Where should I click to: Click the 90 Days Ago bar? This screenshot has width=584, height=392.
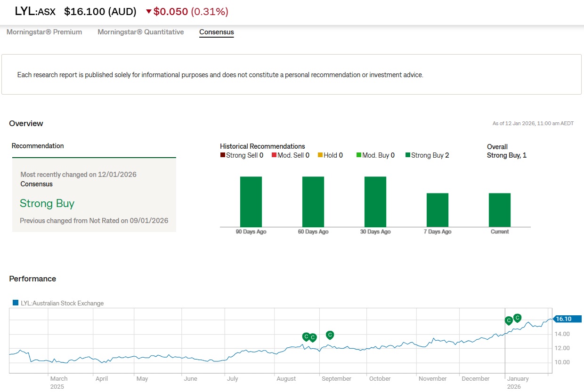coord(251,201)
